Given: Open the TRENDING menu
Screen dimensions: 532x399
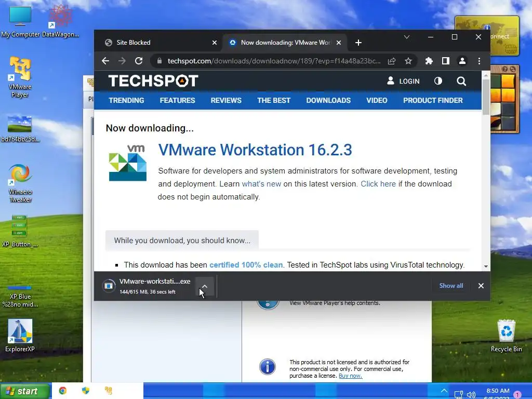Looking at the screenshot, I should (127, 100).
